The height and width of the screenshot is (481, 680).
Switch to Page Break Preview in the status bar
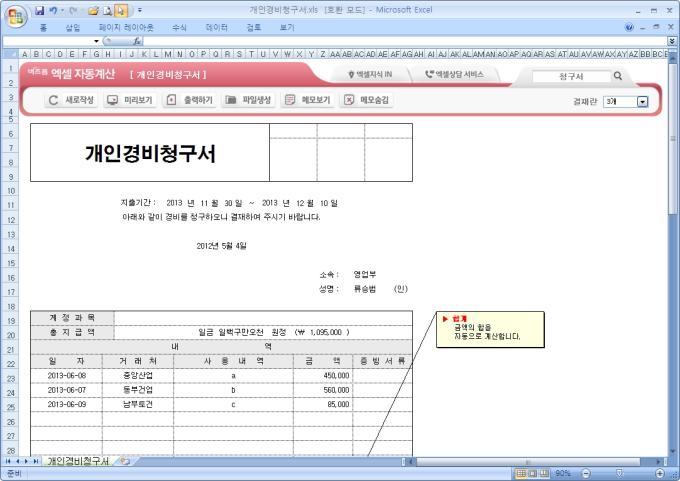coord(545,473)
